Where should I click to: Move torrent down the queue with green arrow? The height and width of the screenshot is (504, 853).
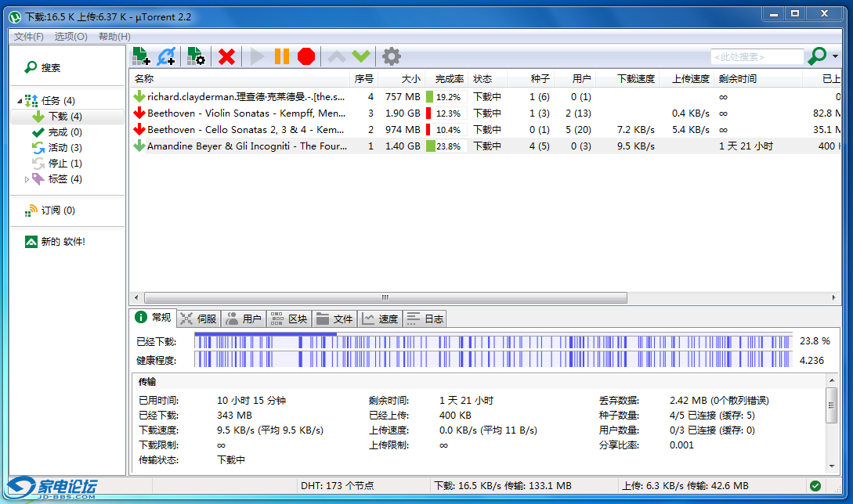pyautogui.click(x=361, y=56)
